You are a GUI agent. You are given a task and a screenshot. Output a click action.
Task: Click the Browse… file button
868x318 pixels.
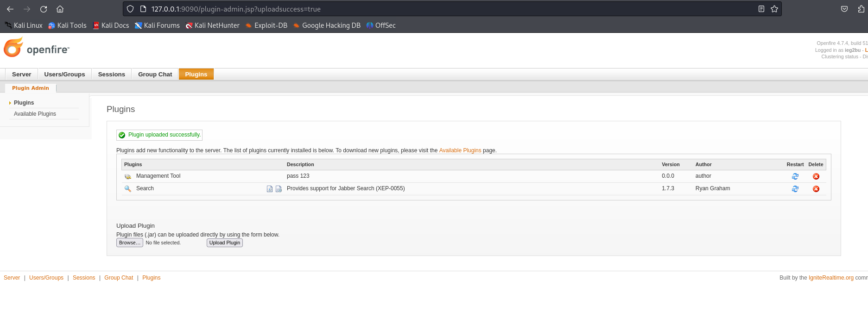click(x=130, y=243)
